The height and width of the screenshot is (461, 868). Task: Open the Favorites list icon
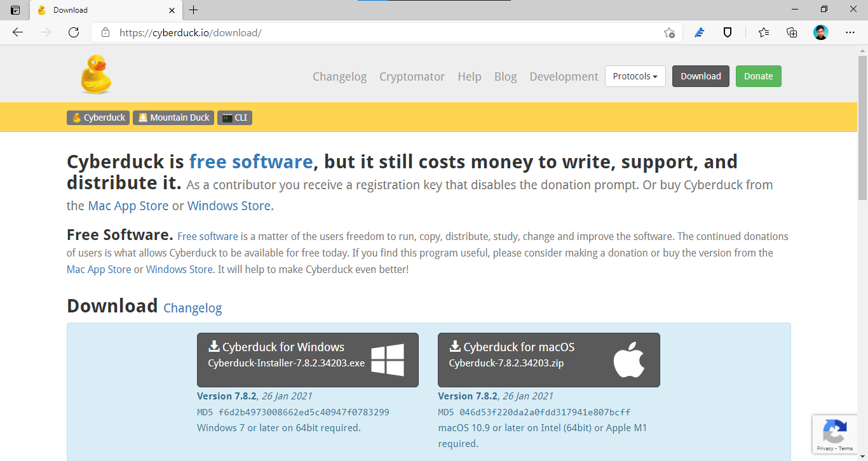[x=764, y=32]
